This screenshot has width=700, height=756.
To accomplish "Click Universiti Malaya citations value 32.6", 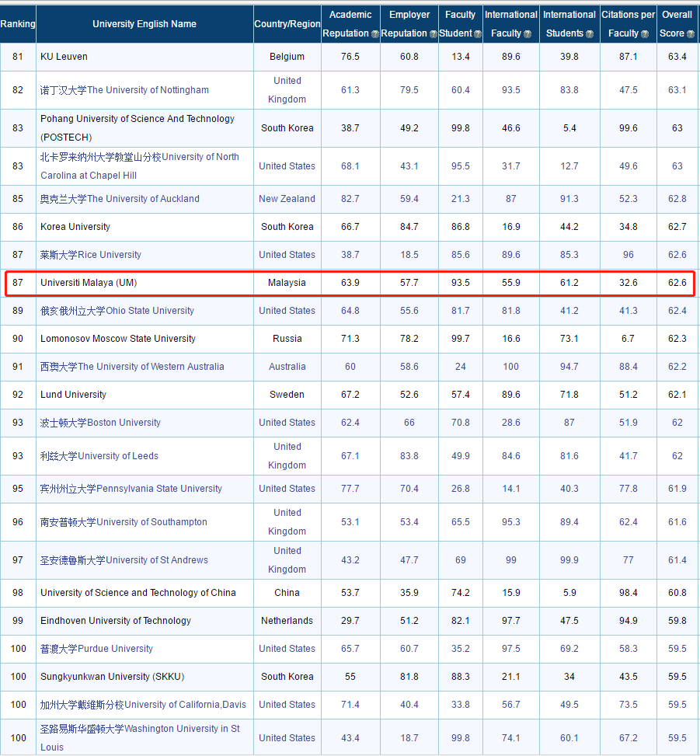I will pos(629,283).
